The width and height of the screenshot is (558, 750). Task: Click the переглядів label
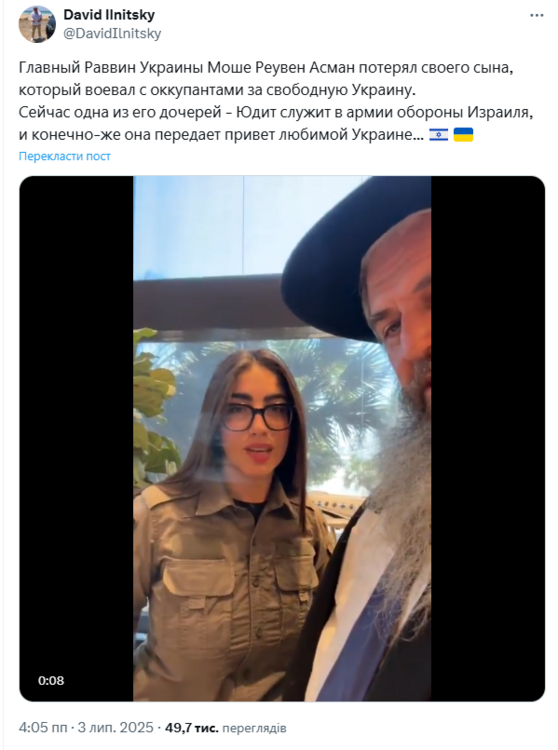pyautogui.click(x=254, y=728)
